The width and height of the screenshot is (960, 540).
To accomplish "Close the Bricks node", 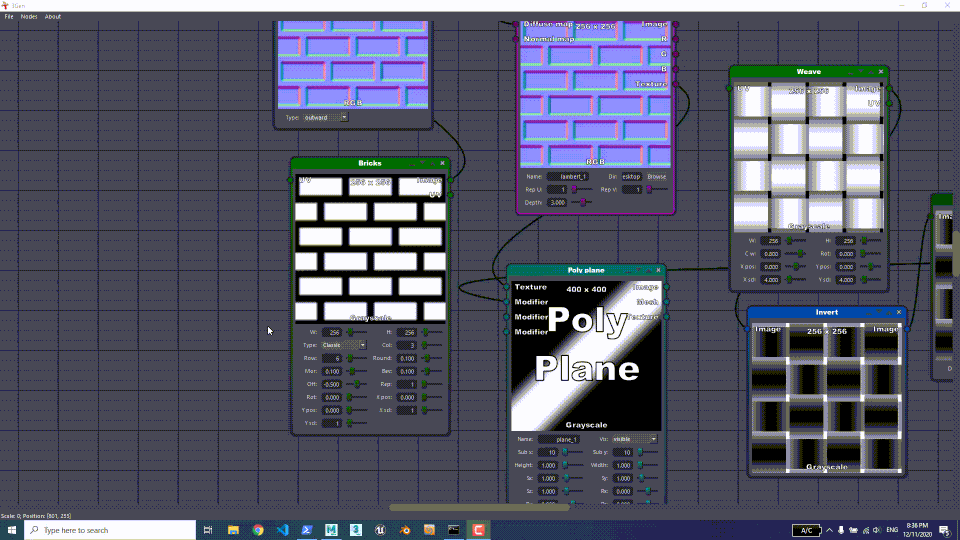I will point(442,163).
